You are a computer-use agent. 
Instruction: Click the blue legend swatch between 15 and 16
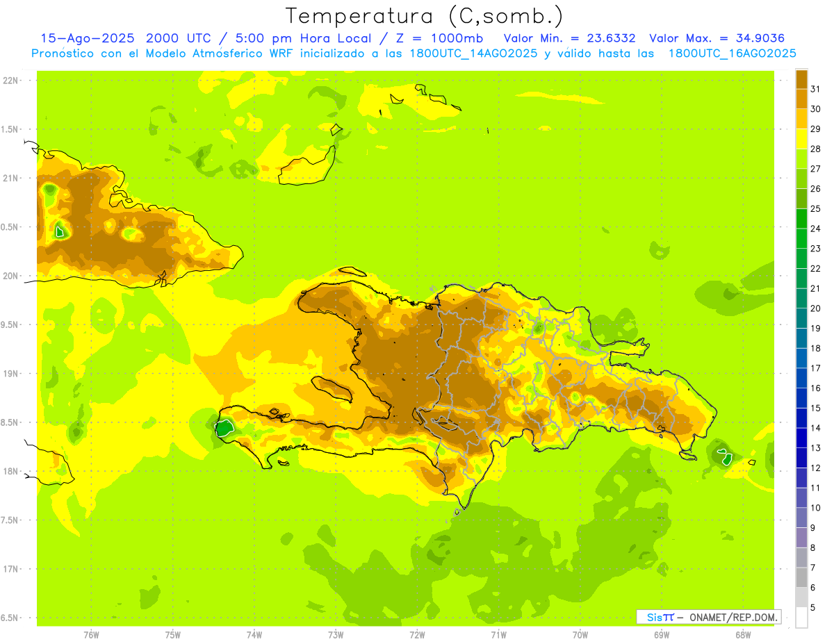tap(801, 398)
